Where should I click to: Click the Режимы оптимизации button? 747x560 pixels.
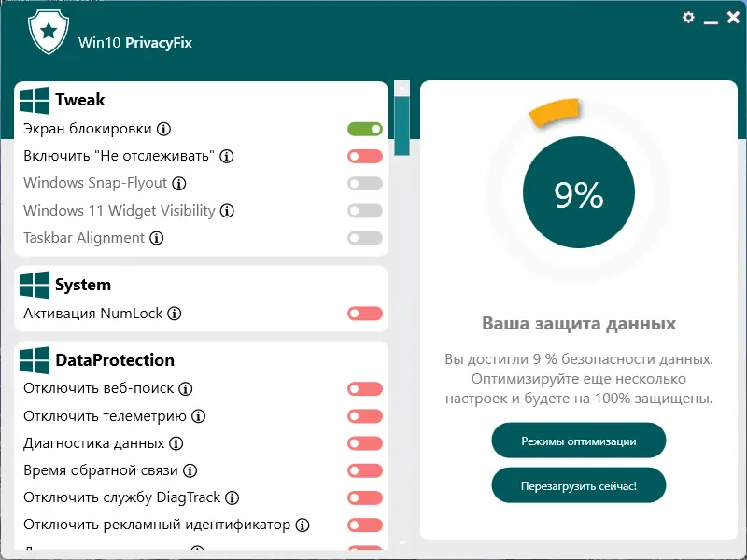click(x=578, y=440)
